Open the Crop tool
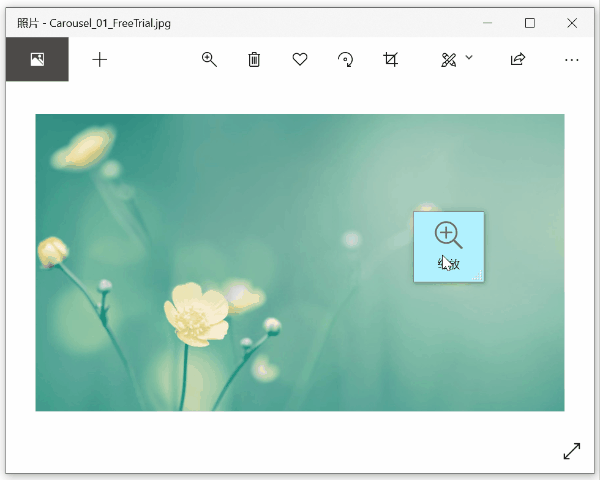Viewport: 600px width, 480px height. [391, 60]
